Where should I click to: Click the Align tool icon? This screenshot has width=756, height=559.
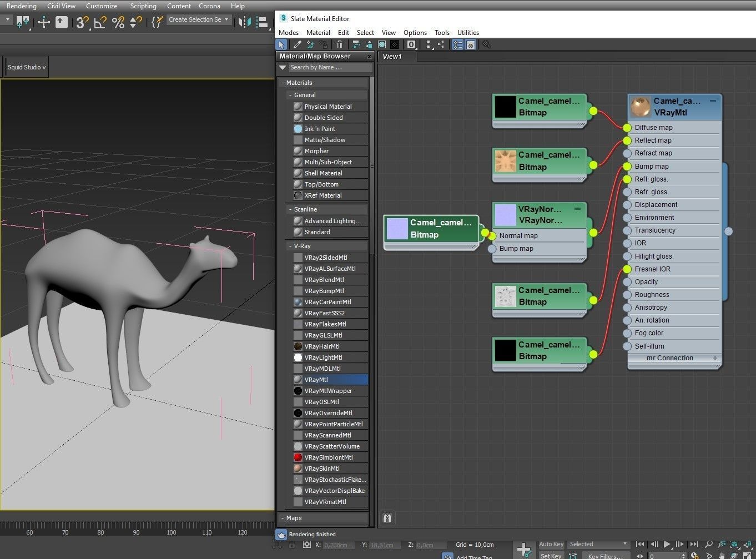pos(263,22)
